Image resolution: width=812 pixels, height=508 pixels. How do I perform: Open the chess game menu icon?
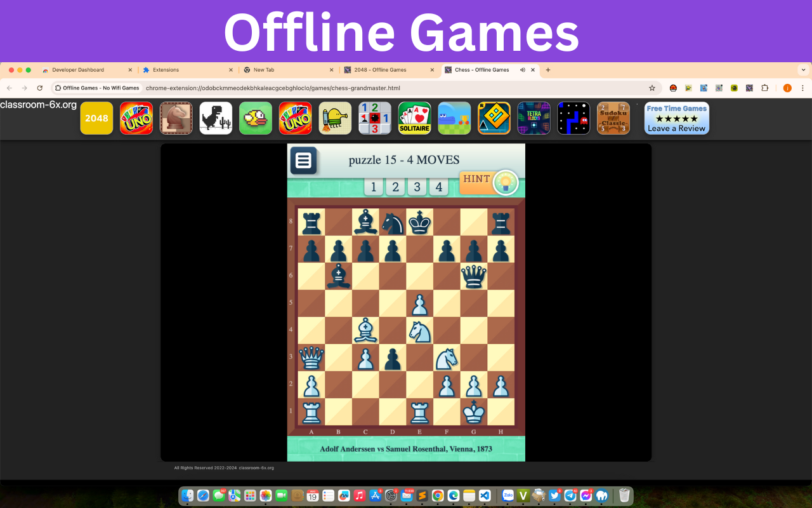tap(303, 161)
